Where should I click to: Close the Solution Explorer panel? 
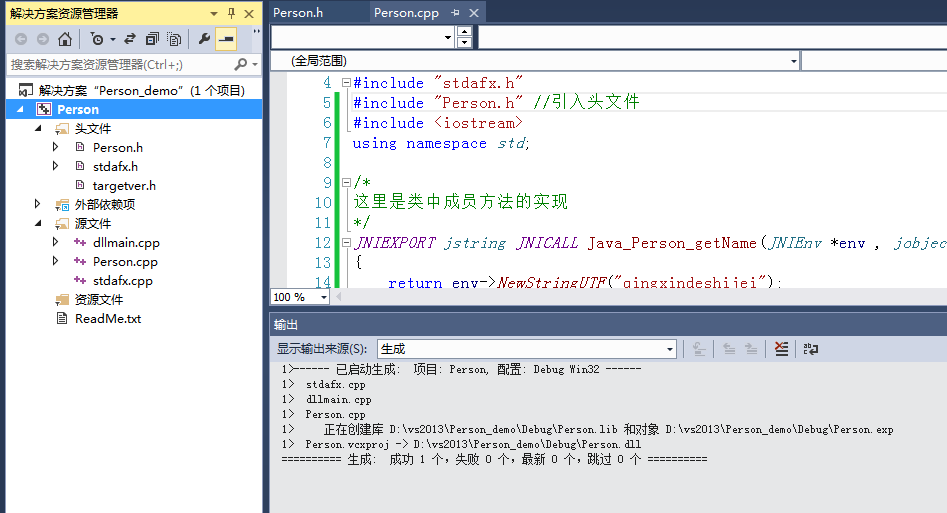(249, 13)
